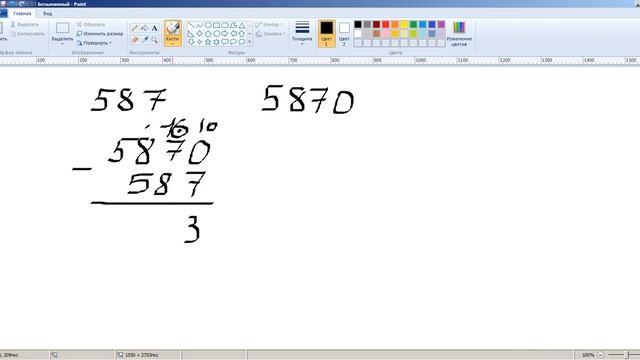Viewport: 640px width, 360px height.
Task: Select the Eraser tool
Action: pos(134,40)
